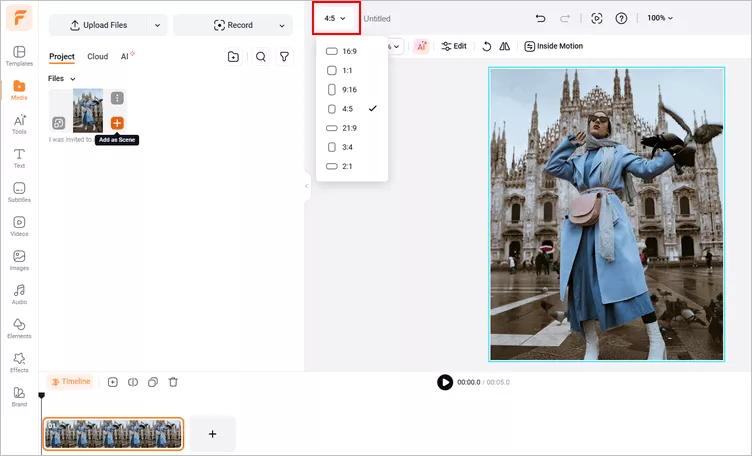Split the scene in timeline toolbar
The image size is (752, 456).
click(x=133, y=382)
